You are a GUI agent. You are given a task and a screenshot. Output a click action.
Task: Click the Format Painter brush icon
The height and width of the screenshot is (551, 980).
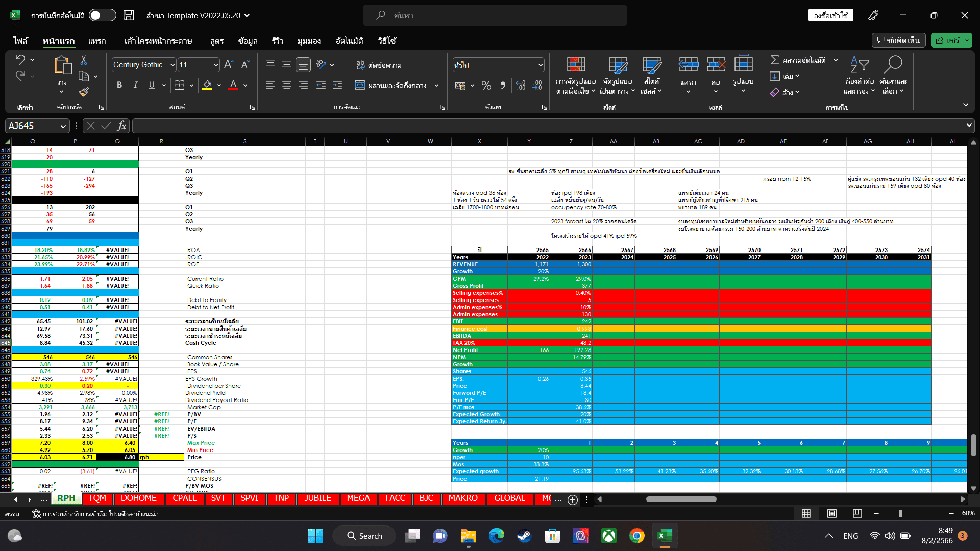point(84,92)
